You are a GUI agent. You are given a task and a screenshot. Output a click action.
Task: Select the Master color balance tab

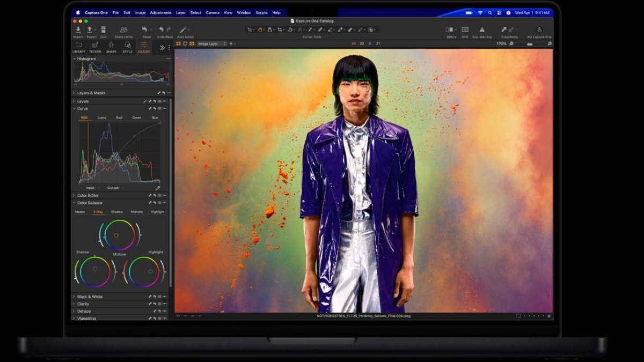click(80, 212)
